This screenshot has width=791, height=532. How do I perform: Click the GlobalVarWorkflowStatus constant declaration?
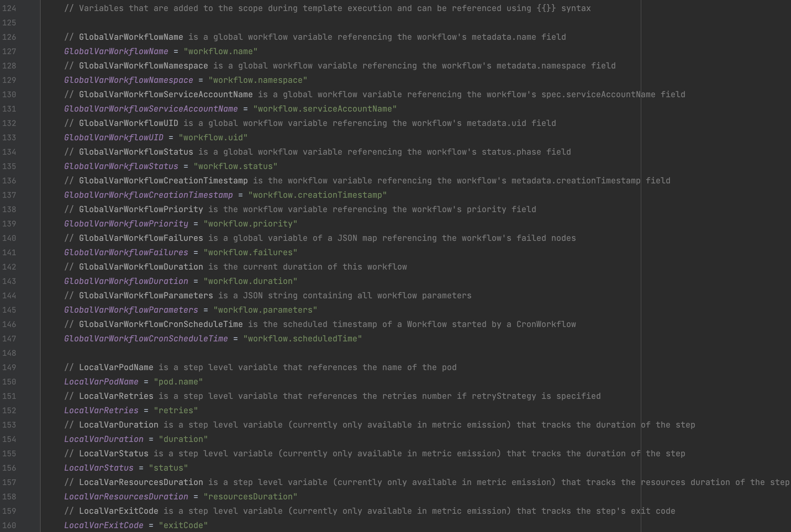pyautogui.click(x=121, y=166)
